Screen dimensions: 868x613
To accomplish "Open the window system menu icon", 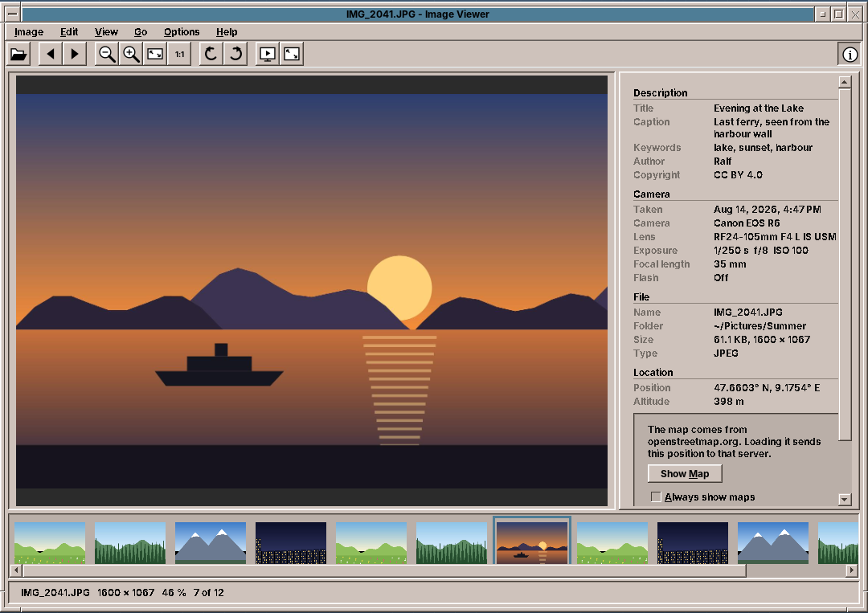I will 13,14.
